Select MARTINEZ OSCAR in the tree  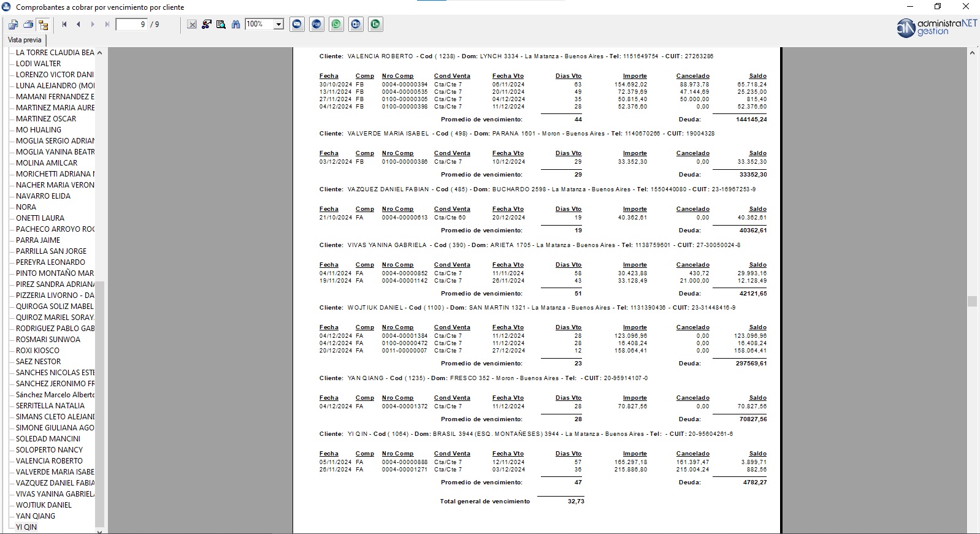pos(46,119)
